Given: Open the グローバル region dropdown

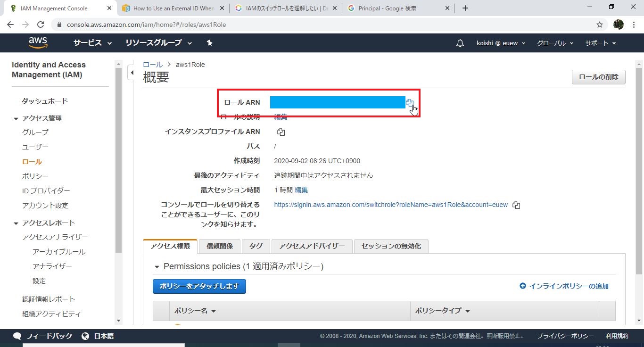Looking at the screenshot, I should click(x=555, y=43).
